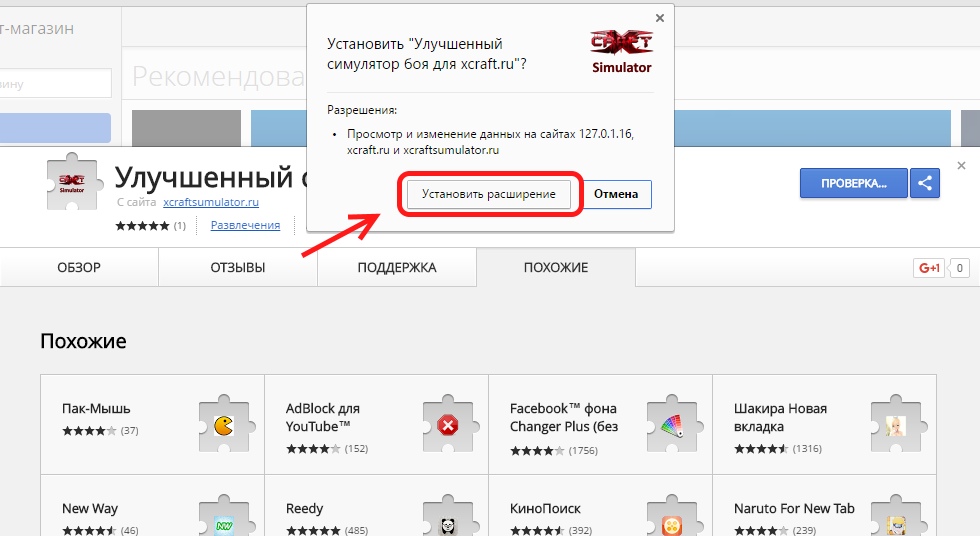980x536 pixels.
Task: Click the Пак-Мышь extension icon
Action: pos(223,426)
